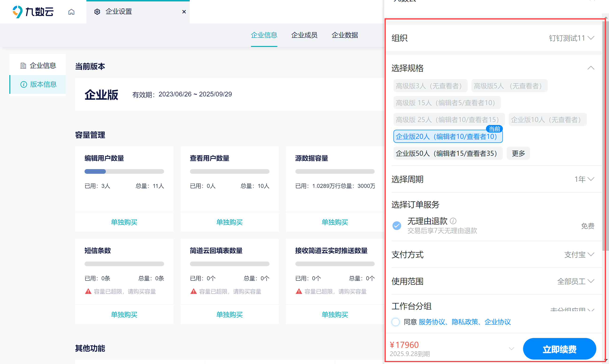Open the 隐私政策 link
609x364 pixels.
pyautogui.click(x=465, y=322)
